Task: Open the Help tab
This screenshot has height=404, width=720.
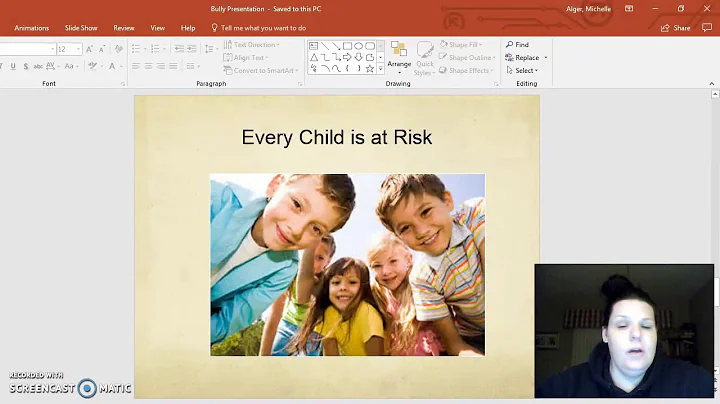Action: coord(188,28)
